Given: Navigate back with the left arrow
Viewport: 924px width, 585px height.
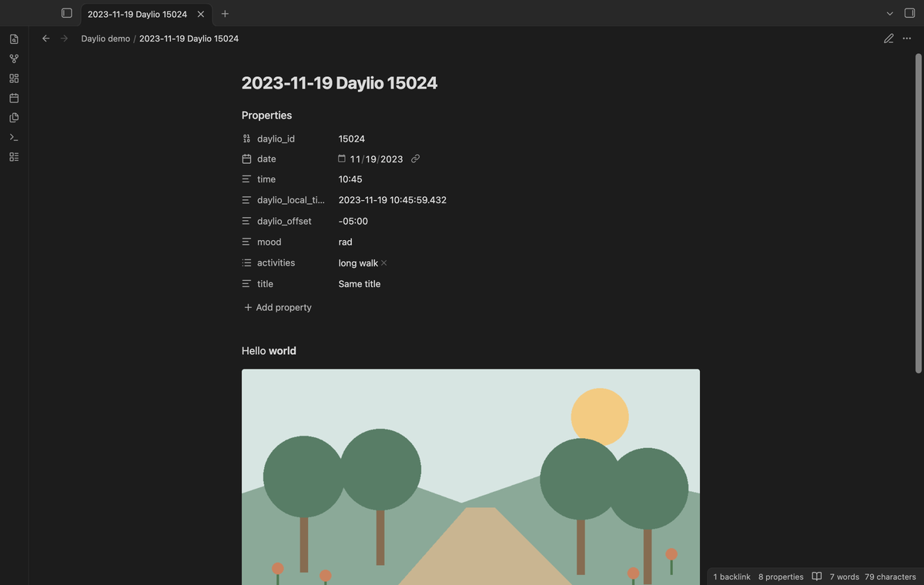Looking at the screenshot, I should coord(45,38).
